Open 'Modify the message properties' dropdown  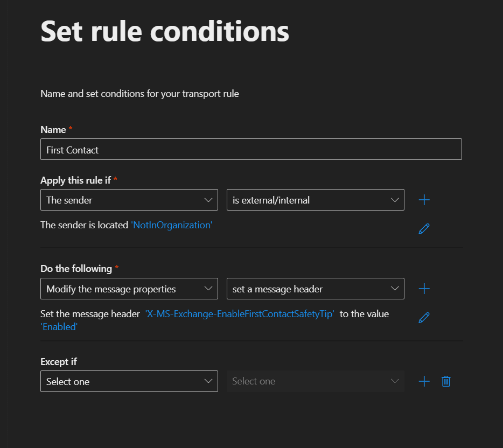click(x=129, y=289)
